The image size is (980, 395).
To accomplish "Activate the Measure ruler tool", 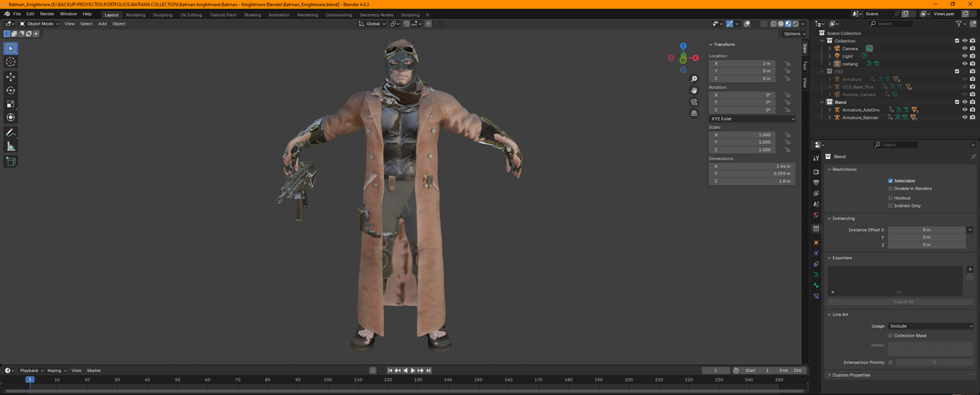I will pos(10,146).
